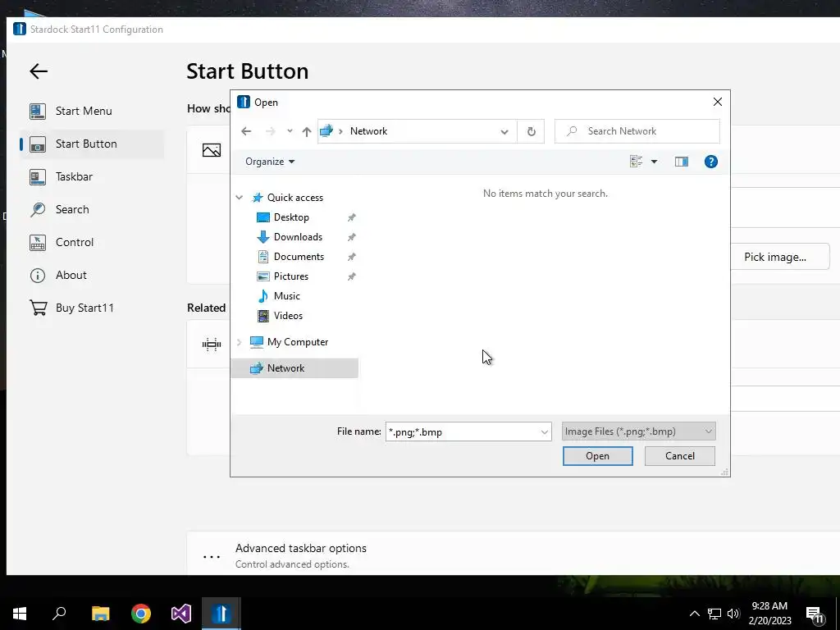Image resolution: width=840 pixels, height=630 pixels.
Task: Select Desktop in Quick access
Action: [x=291, y=217]
